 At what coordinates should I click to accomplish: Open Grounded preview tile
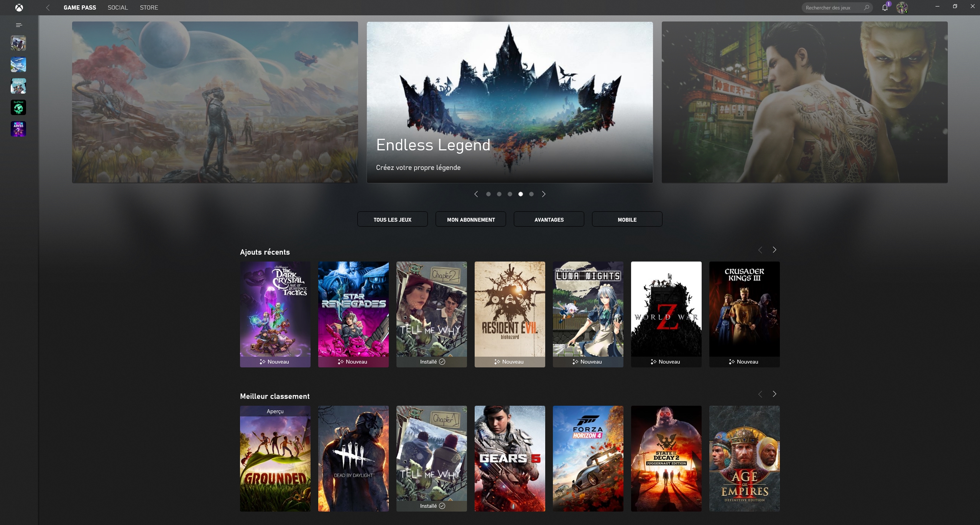pyautogui.click(x=275, y=458)
